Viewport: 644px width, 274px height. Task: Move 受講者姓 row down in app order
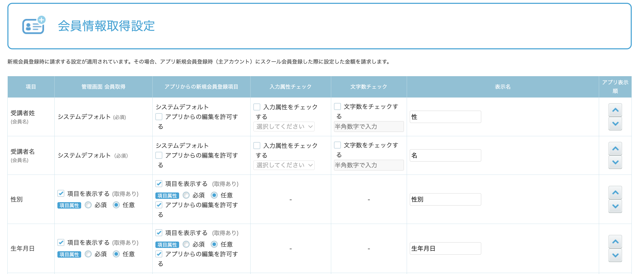(615, 124)
